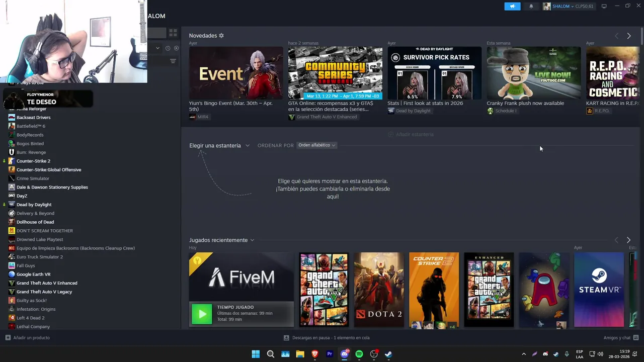This screenshot has height=362, width=644.
Task: Select Google Earth VR in list
Action: [33, 274]
